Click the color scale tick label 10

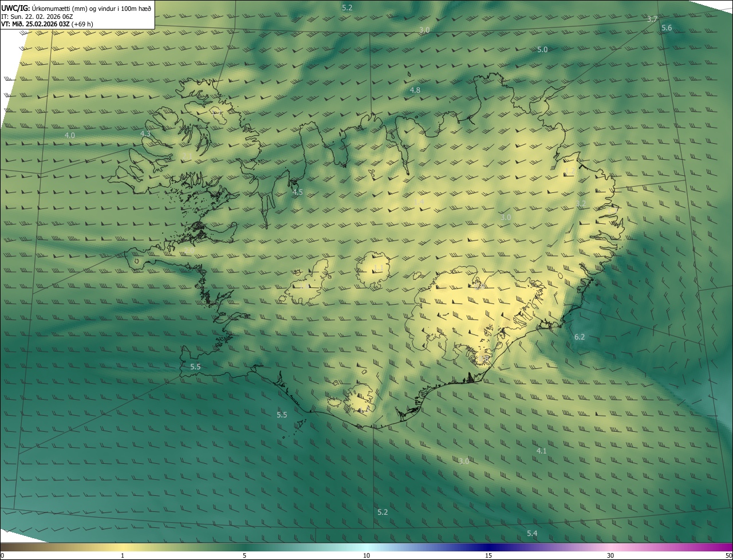coord(366,555)
